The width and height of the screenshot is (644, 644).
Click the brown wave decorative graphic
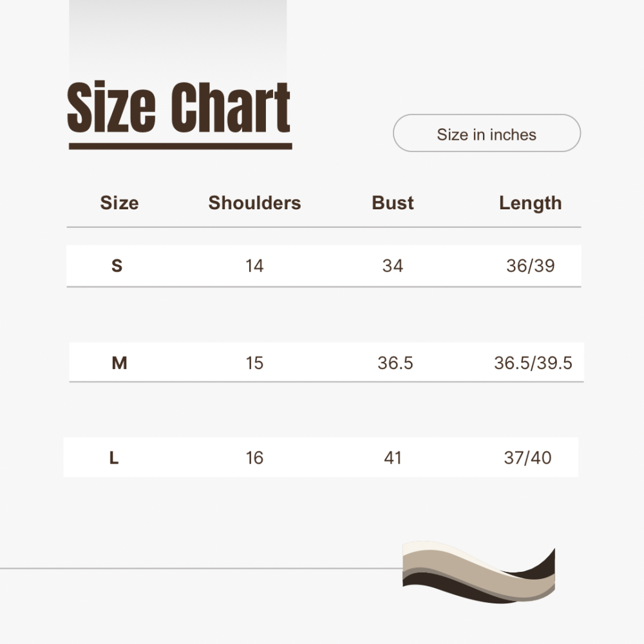(x=479, y=572)
